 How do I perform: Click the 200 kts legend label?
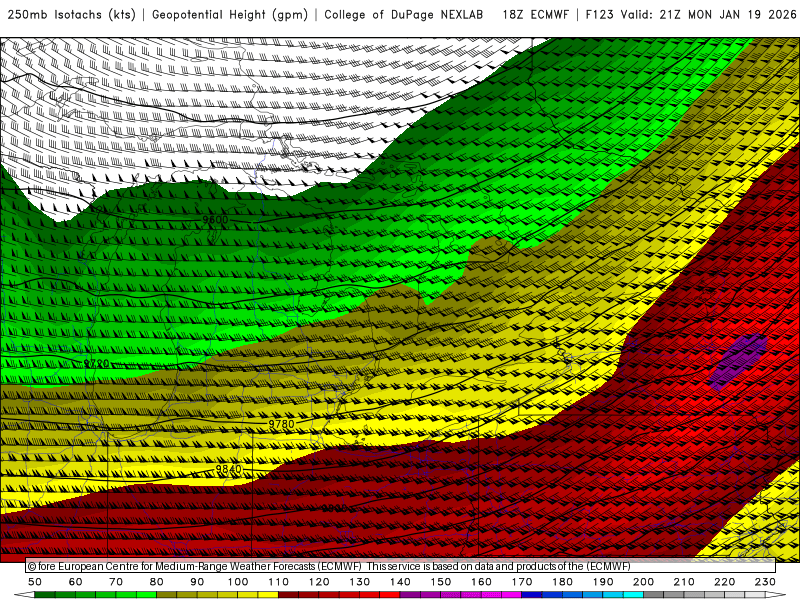pos(643,582)
